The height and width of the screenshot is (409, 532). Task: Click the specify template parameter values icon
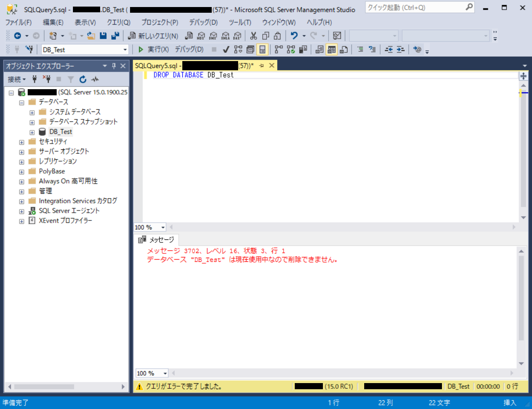(417, 50)
